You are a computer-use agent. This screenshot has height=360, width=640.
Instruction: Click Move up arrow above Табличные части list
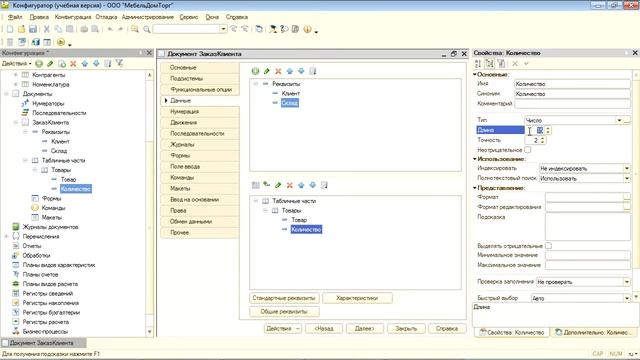tap(301, 185)
